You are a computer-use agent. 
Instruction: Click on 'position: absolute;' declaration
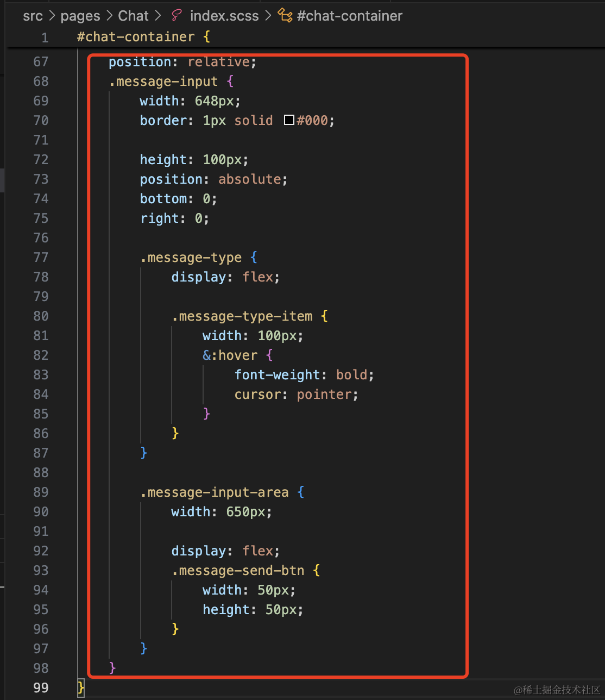[214, 179]
